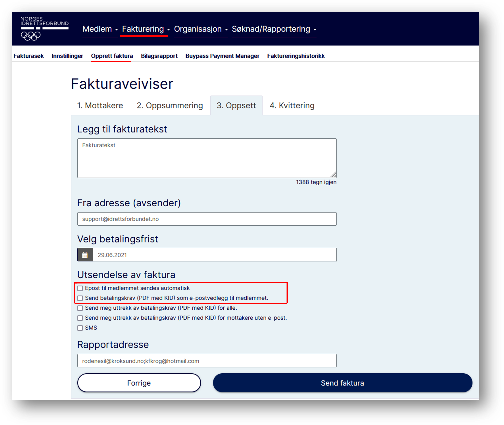Click the Norges Idrettsforbund logo
The height and width of the screenshot is (425, 504).
pyautogui.click(x=45, y=28)
